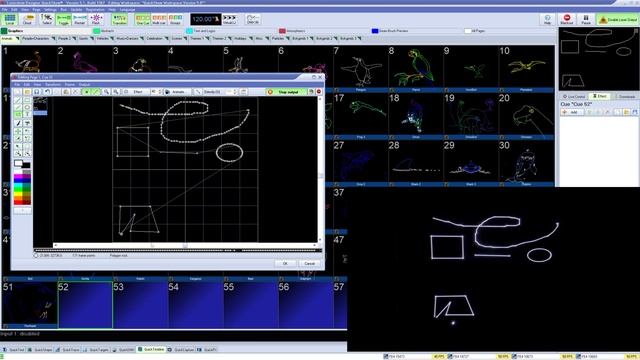The width and height of the screenshot is (640, 360).
Task: Select the brush paint tool
Action: (x=18, y=123)
